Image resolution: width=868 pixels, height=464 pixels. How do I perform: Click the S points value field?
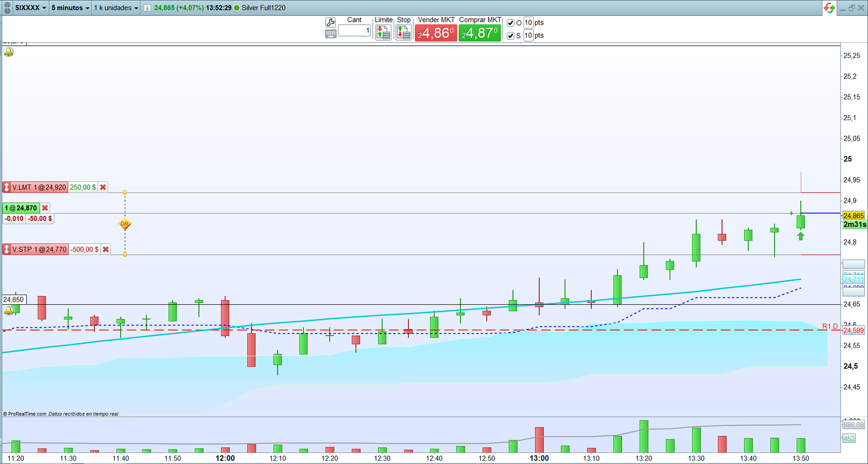pyautogui.click(x=528, y=36)
